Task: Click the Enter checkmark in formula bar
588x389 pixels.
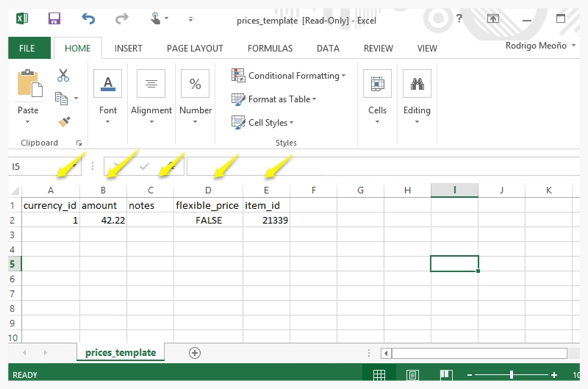Action: 144,166
